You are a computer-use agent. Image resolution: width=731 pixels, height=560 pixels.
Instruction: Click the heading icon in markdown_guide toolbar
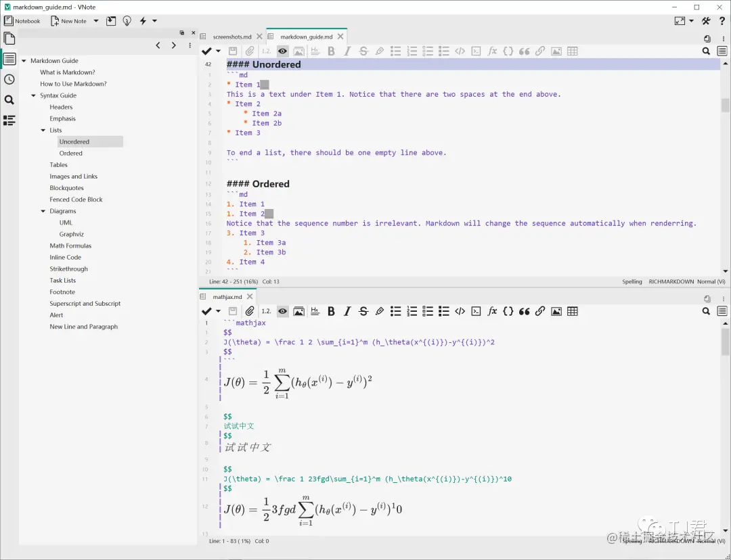pos(315,51)
